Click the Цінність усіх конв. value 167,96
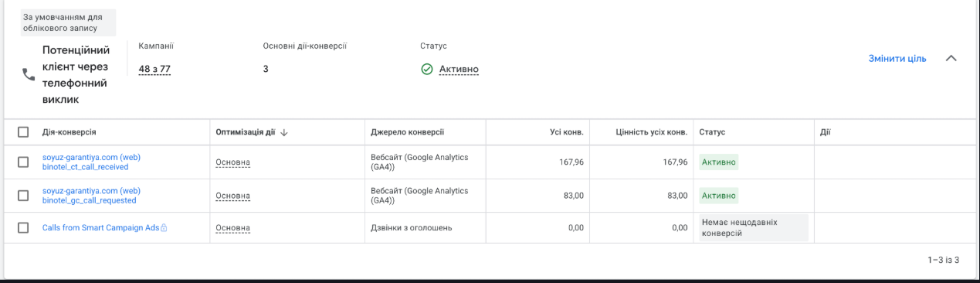 pyautogui.click(x=675, y=162)
